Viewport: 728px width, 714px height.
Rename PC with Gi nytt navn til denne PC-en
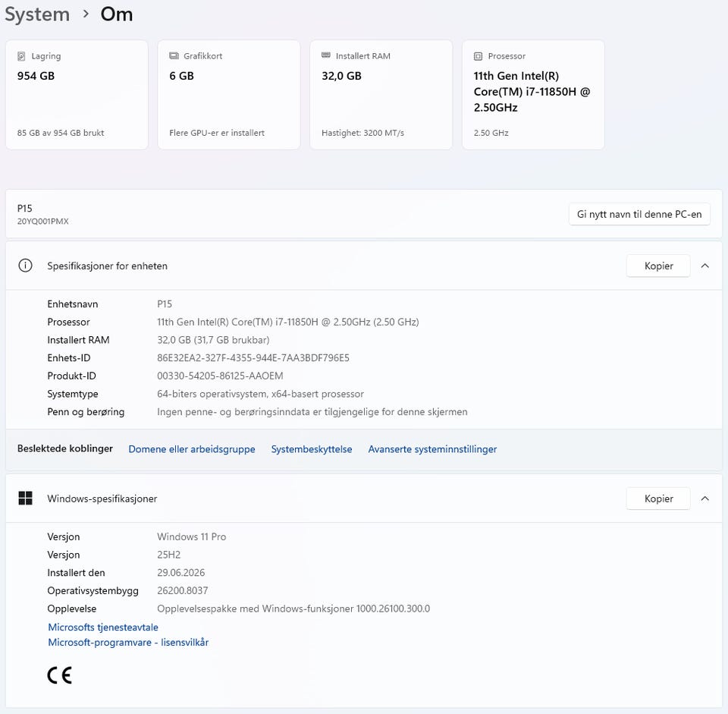tap(639, 214)
